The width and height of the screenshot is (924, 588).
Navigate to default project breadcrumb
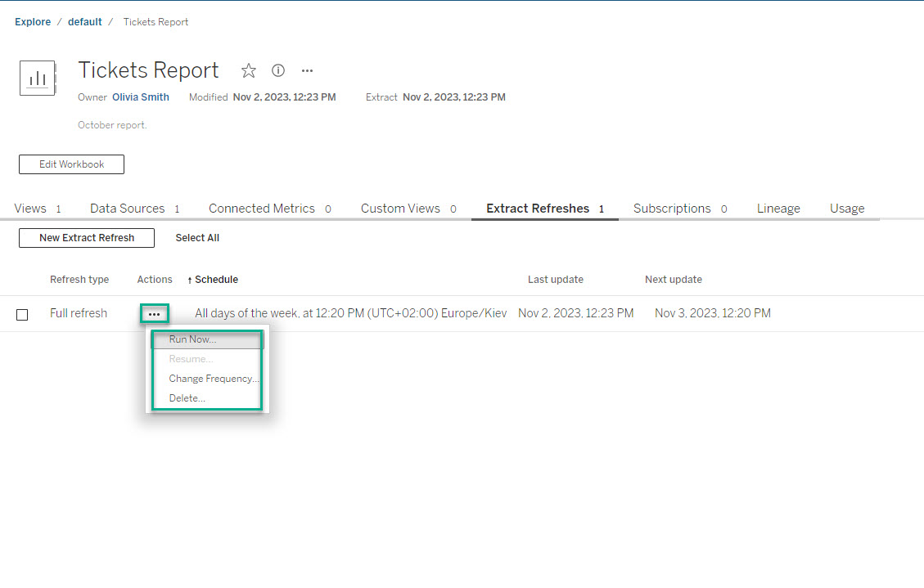coord(85,22)
